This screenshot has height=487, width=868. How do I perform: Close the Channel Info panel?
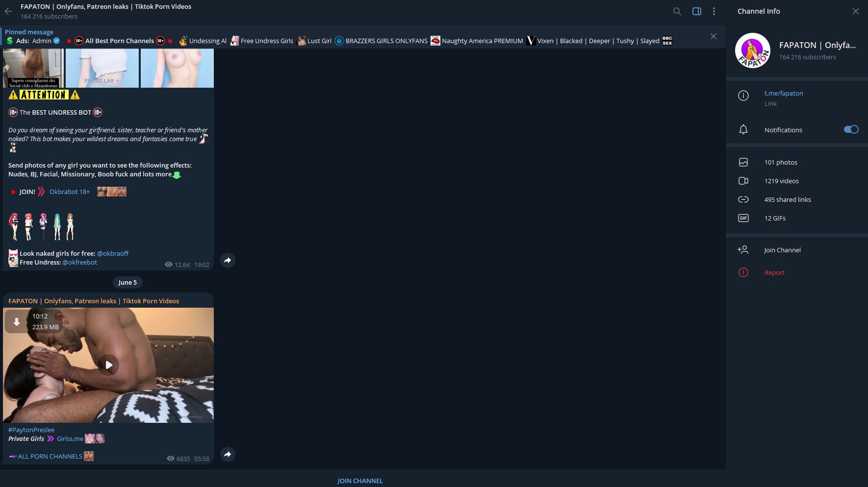tap(856, 11)
